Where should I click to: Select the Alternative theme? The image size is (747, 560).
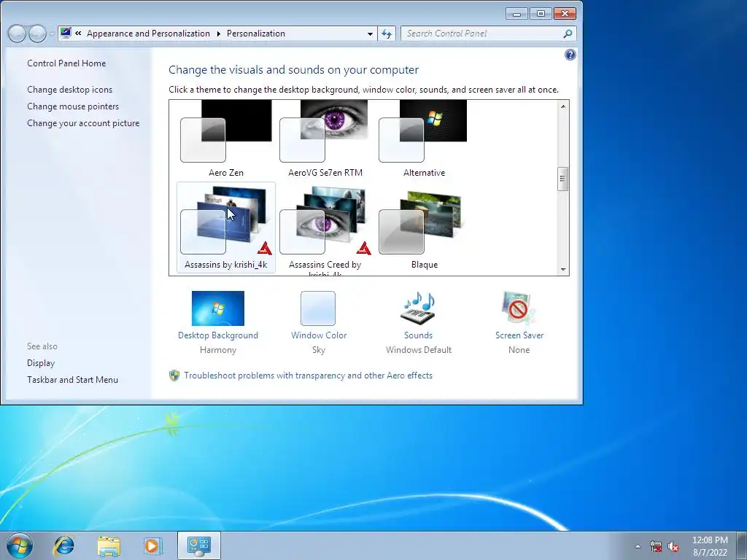coord(424,139)
